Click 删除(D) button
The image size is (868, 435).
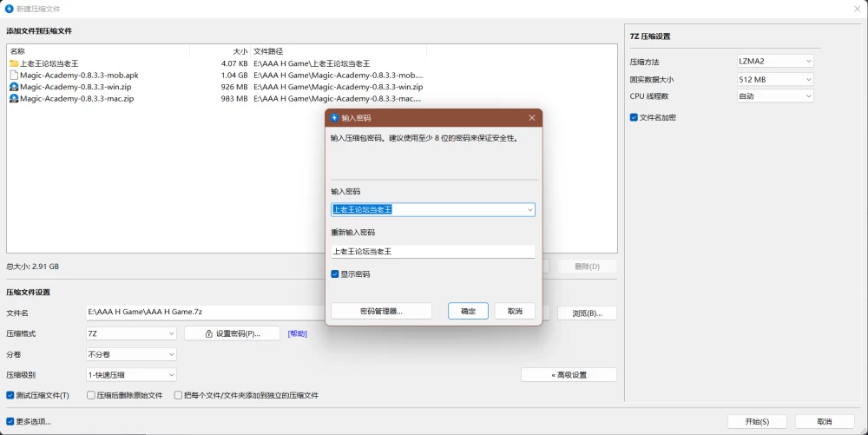pyautogui.click(x=587, y=267)
